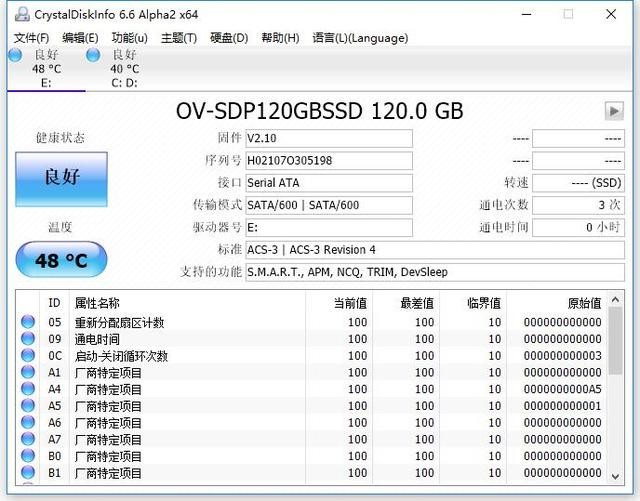Click the status circle for drive C: D:
This screenshot has width=640, height=501.
click(x=93, y=55)
